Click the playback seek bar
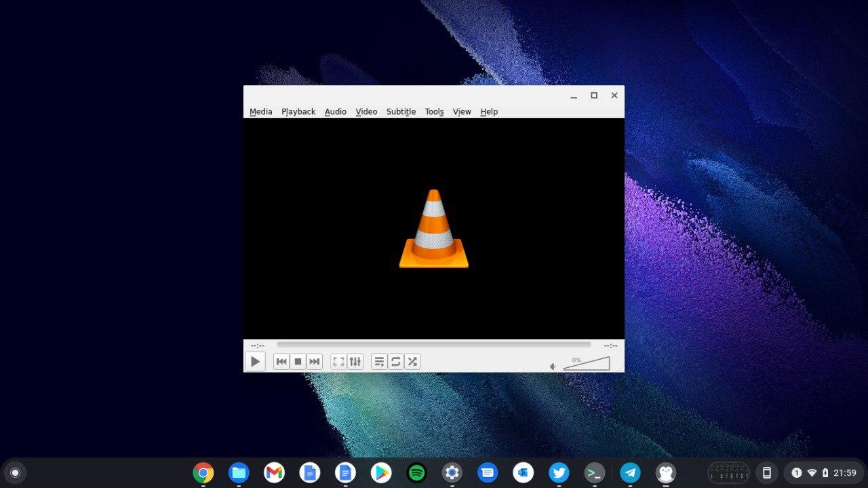 tap(433, 345)
